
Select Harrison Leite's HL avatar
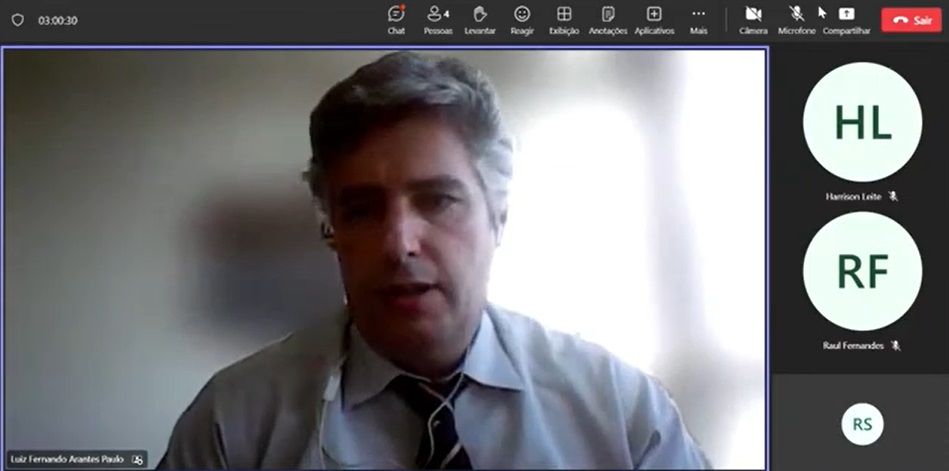(862, 122)
